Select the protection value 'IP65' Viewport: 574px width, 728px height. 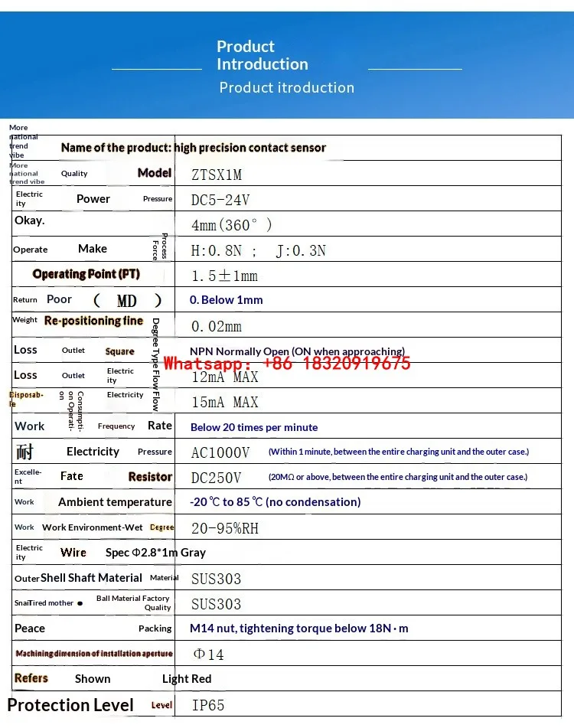[208, 705]
